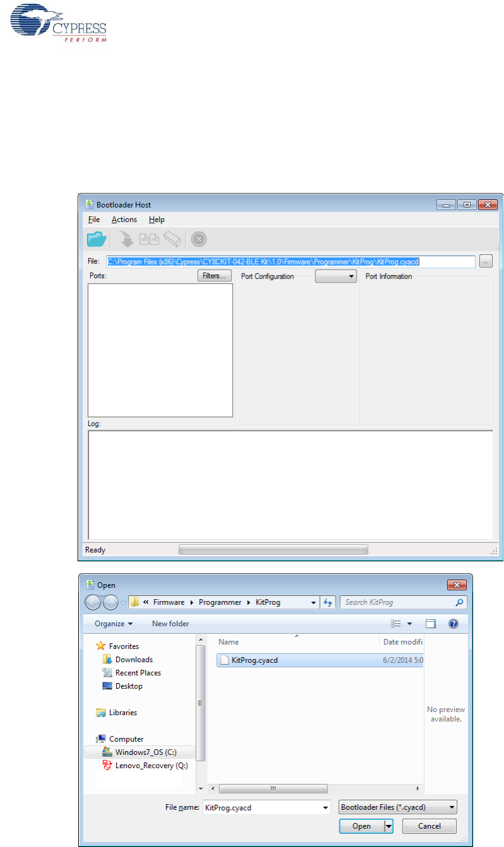Open the Actions menu
Image resolution: width=504 pixels, height=847 pixels.
click(124, 219)
